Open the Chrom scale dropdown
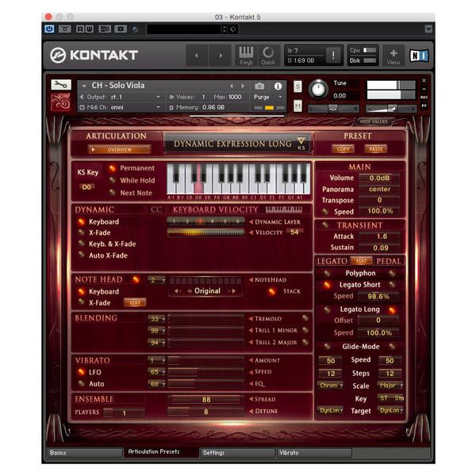The width and height of the screenshot is (476, 476). [331, 386]
